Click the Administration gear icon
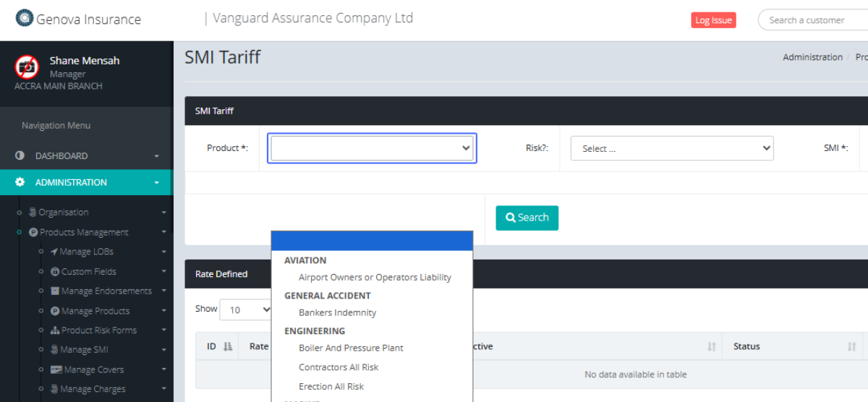Screen dimensions: 868x402 (20, 183)
